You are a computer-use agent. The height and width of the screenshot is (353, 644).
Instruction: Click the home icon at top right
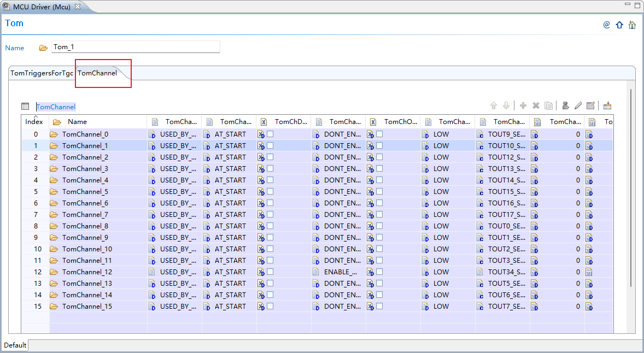[x=632, y=25]
